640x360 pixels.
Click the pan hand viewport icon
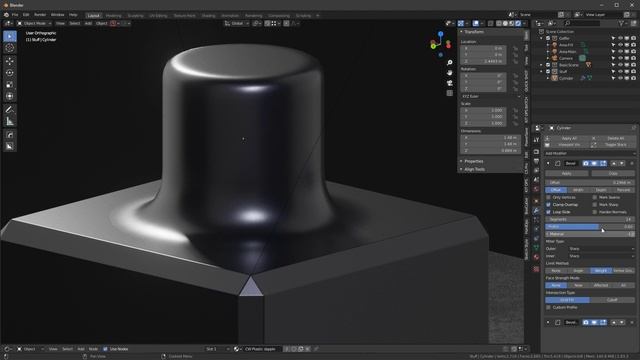click(x=449, y=73)
